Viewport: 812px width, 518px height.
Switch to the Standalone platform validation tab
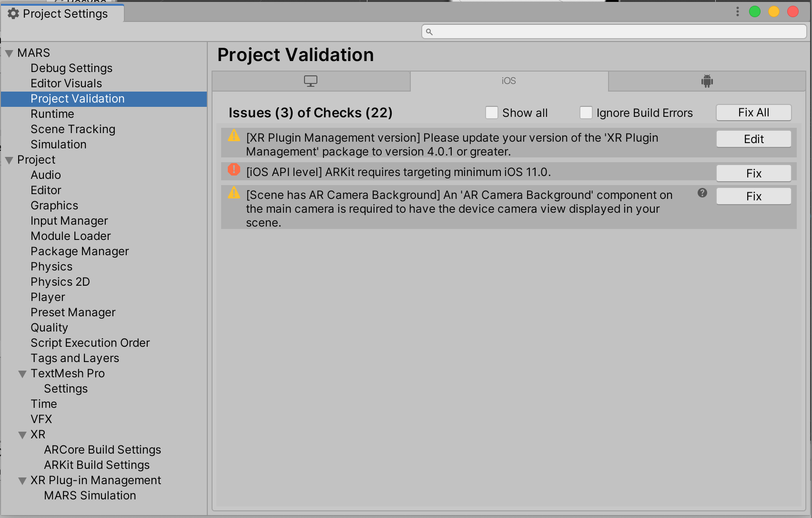pos(311,81)
